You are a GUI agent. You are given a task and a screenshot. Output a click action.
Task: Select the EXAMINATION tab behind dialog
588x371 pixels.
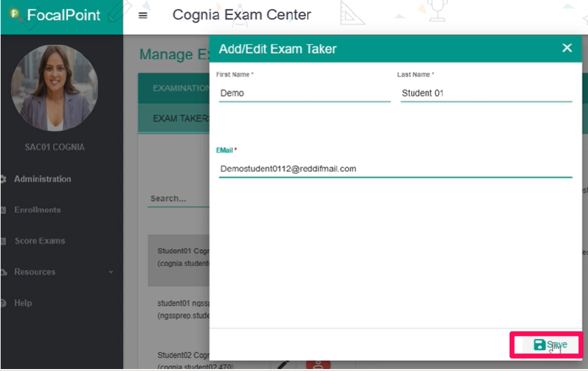pyautogui.click(x=181, y=88)
